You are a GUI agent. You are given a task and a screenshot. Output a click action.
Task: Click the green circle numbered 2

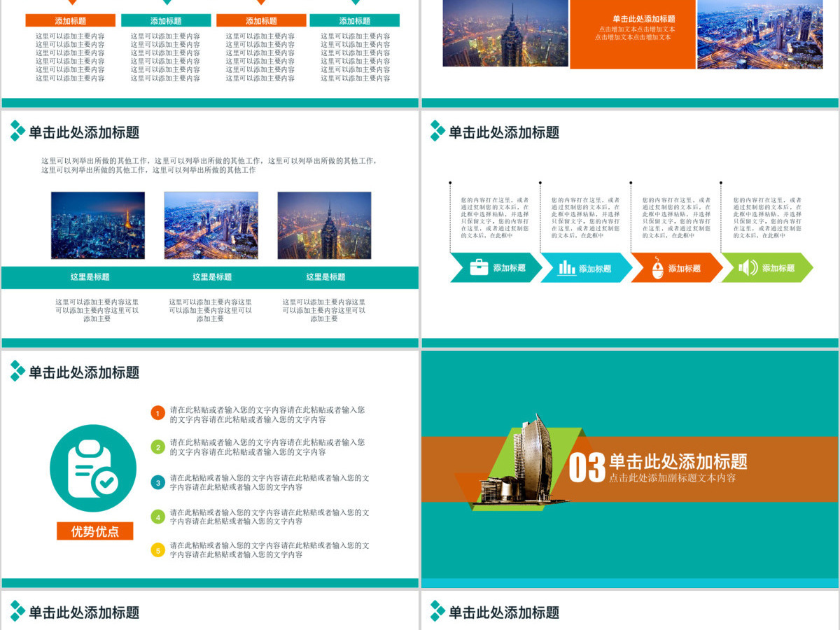coord(158,447)
